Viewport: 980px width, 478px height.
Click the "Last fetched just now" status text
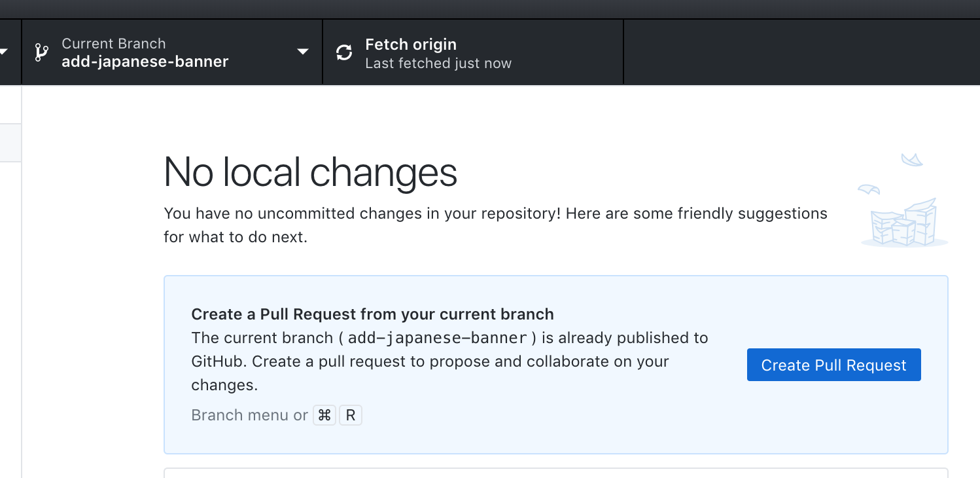pos(438,64)
